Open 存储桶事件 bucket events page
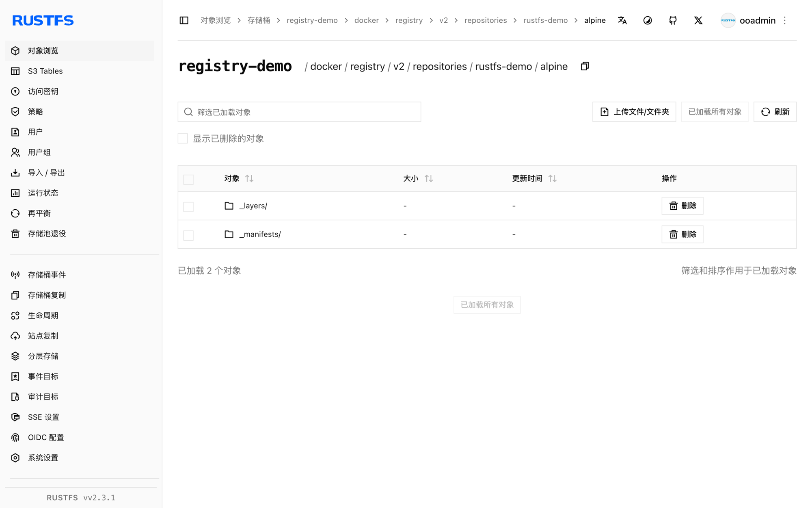 (80, 275)
